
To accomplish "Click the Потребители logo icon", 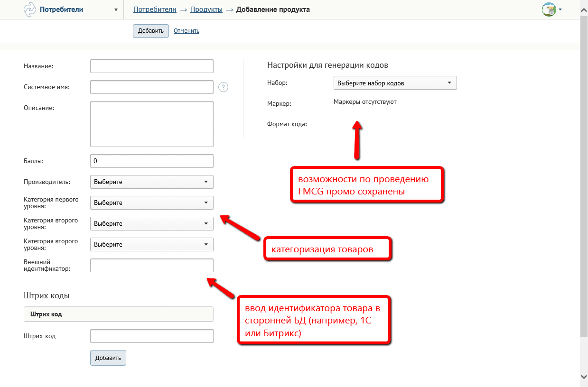I will [29, 9].
